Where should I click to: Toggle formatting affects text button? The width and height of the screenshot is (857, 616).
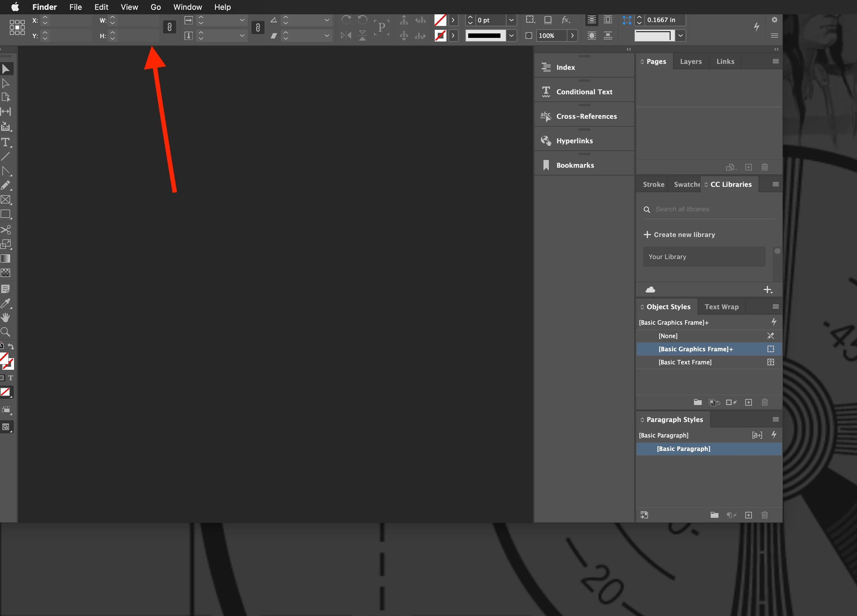(10, 378)
